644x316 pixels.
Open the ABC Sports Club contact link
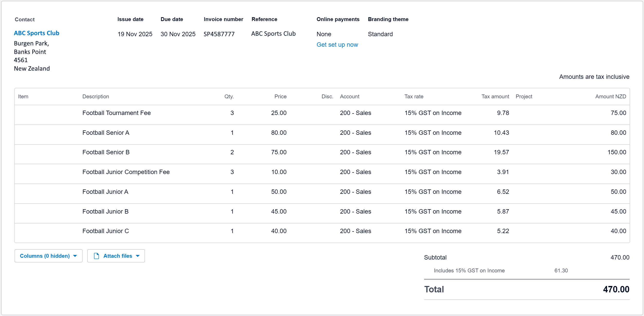[36, 33]
